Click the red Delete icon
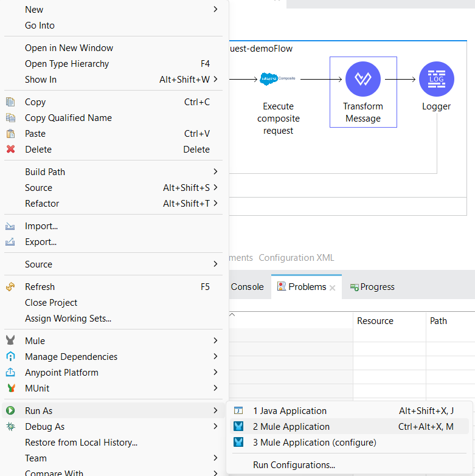This screenshot has height=476, width=475. 10,150
